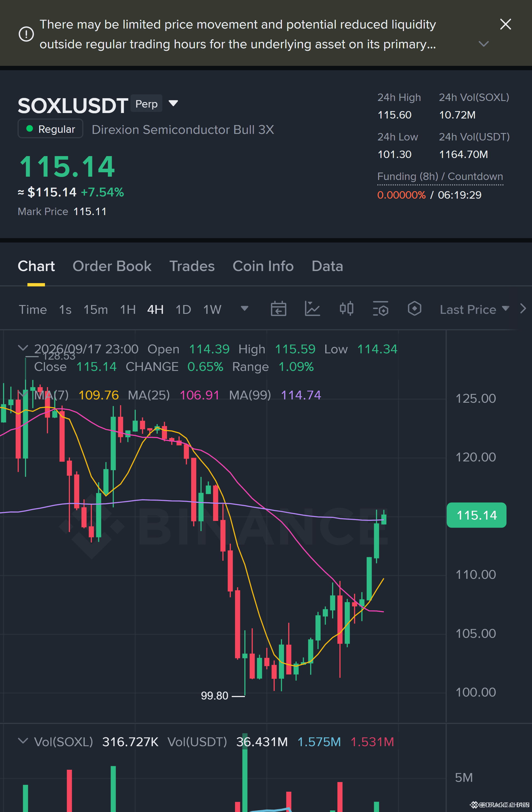
Task: Collapse the Vol(SOXL) volume legend
Action: point(23,741)
